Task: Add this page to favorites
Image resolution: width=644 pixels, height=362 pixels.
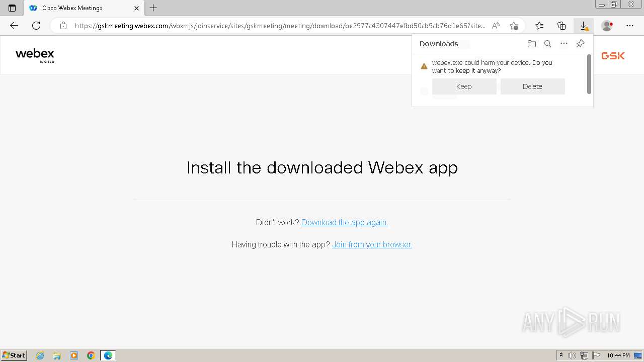Action: [x=514, y=26]
